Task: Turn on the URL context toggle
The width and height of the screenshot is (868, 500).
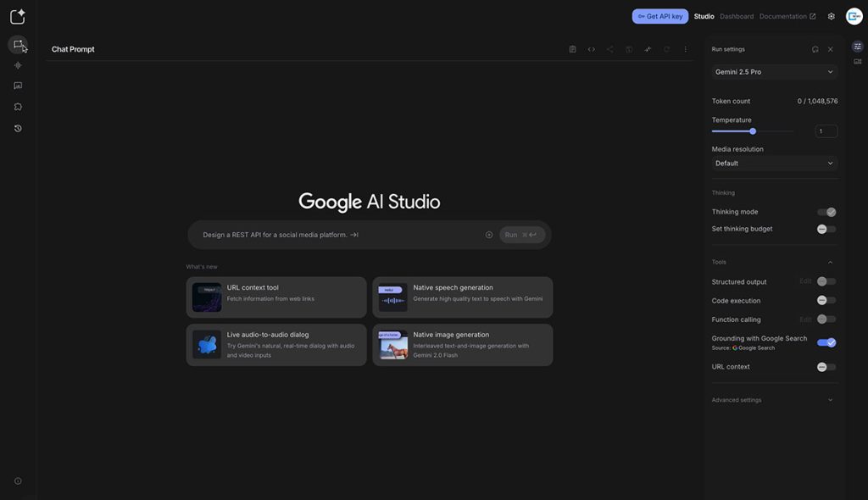Action: pyautogui.click(x=826, y=367)
